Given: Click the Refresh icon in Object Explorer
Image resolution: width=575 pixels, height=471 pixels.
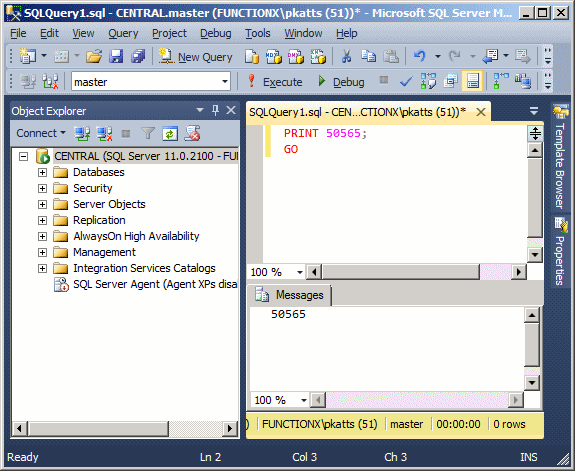Looking at the screenshot, I should click(x=170, y=134).
